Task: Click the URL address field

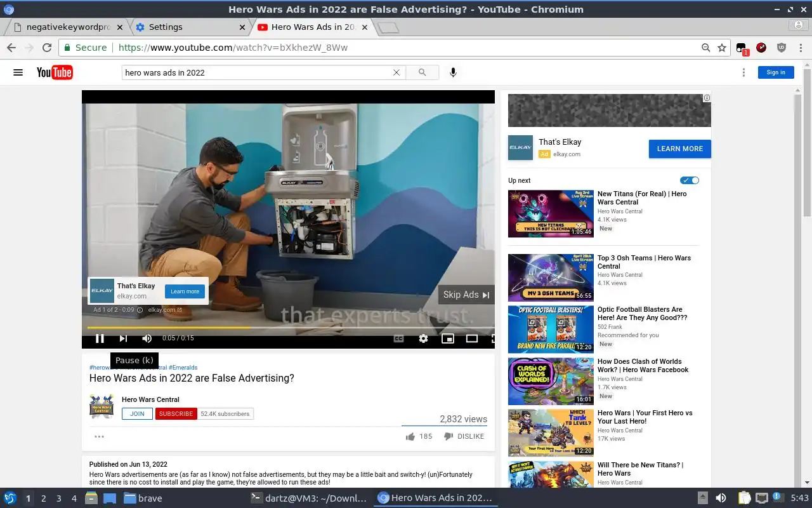Action: [x=406, y=48]
